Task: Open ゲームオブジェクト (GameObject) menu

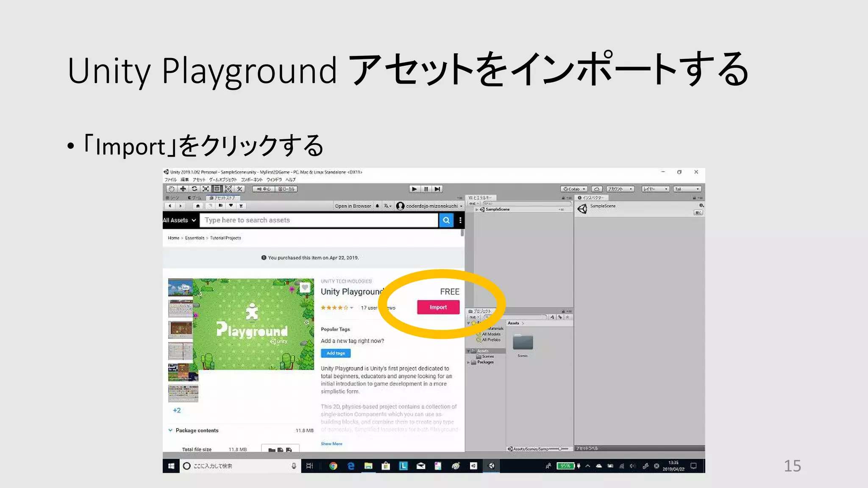Action: 223,180
